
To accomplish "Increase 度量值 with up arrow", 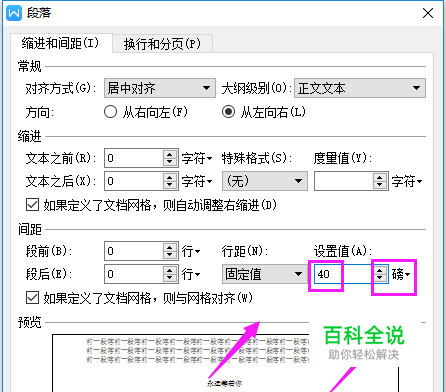I will pos(380,178).
